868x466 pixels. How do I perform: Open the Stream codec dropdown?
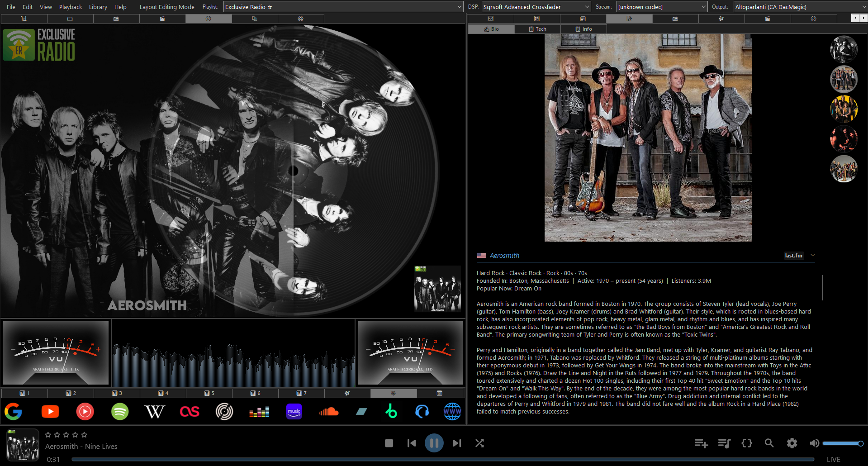662,7
